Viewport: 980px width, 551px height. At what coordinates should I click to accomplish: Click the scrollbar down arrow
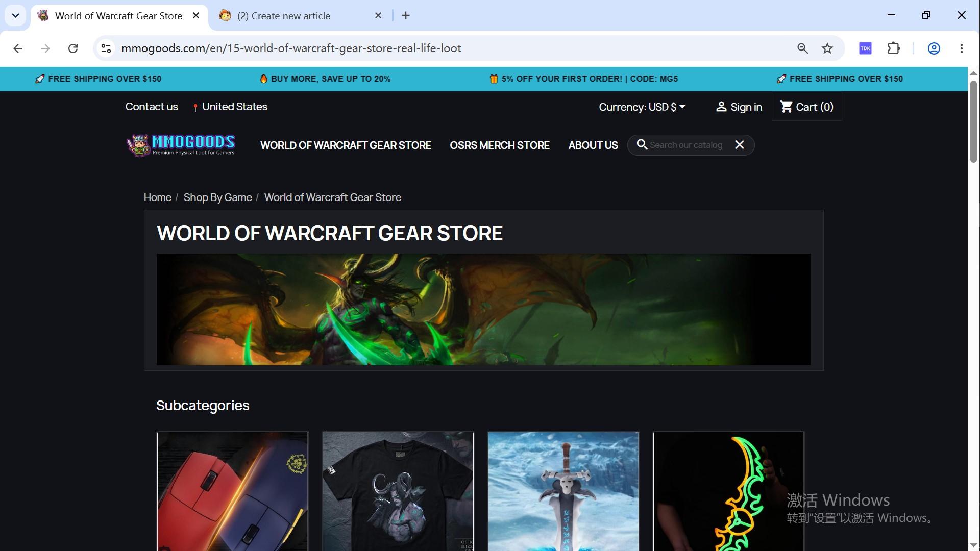(973, 545)
